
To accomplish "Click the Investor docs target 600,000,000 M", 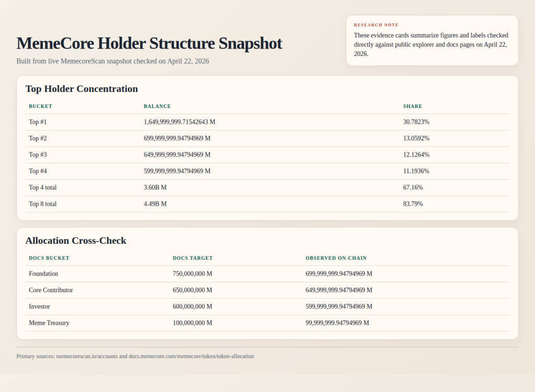I will [x=192, y=306].
